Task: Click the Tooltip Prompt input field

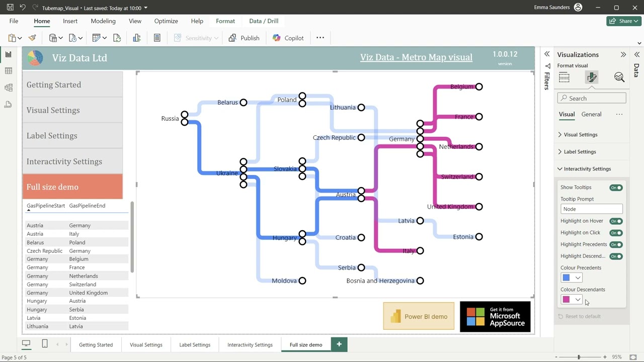Action: 592,209
